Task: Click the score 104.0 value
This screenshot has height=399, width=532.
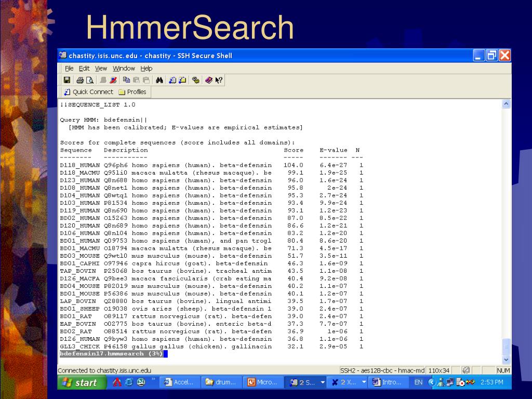Action: point(294,165)
